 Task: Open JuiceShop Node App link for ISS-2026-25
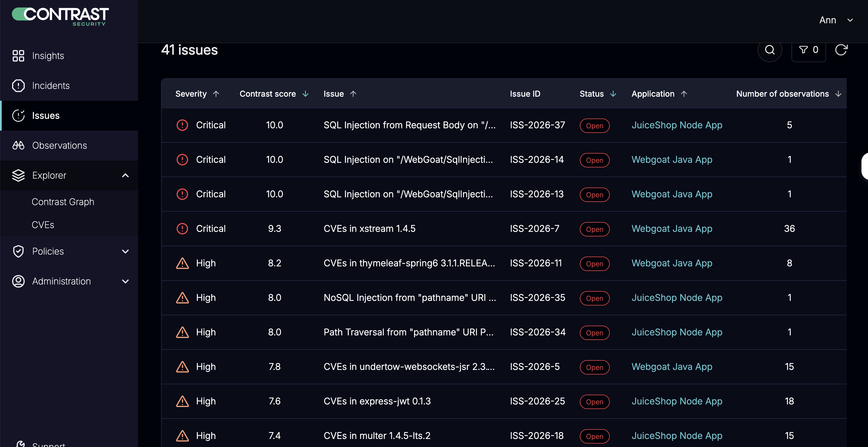pyautogui.click(x=677, y=401)
